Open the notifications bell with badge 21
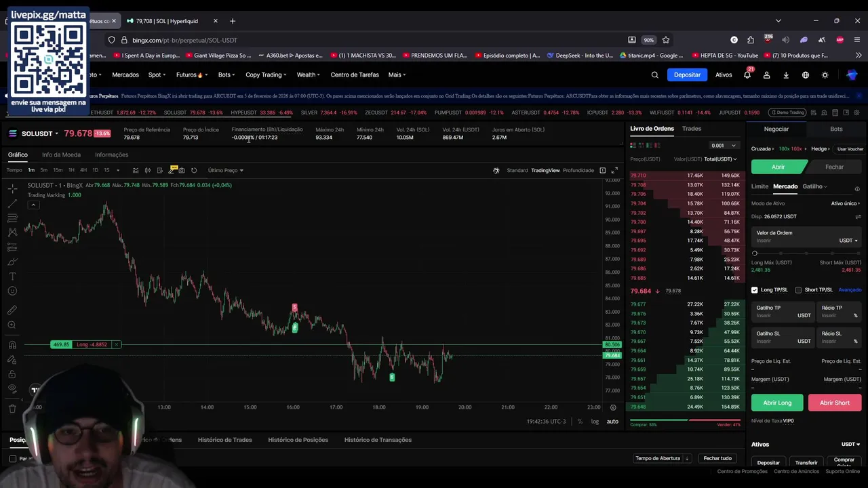868x488 pixels. click(747, 75)
